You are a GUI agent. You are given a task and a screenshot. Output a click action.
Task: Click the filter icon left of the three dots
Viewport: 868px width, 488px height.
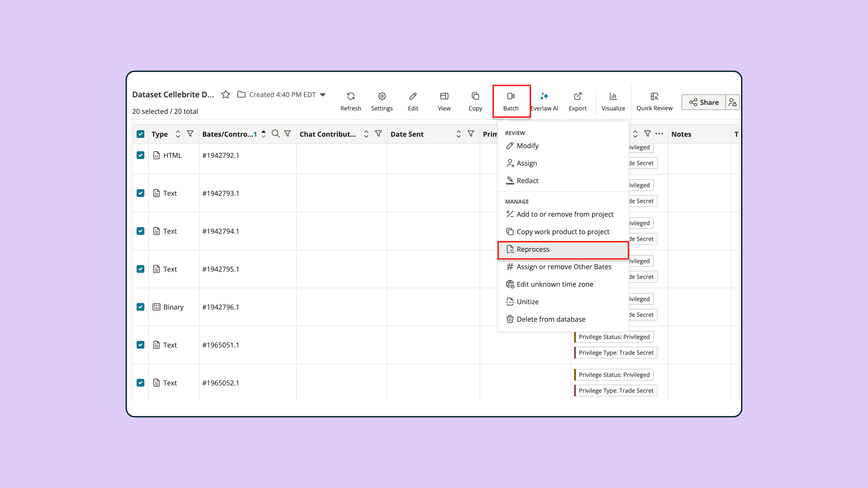647,134
